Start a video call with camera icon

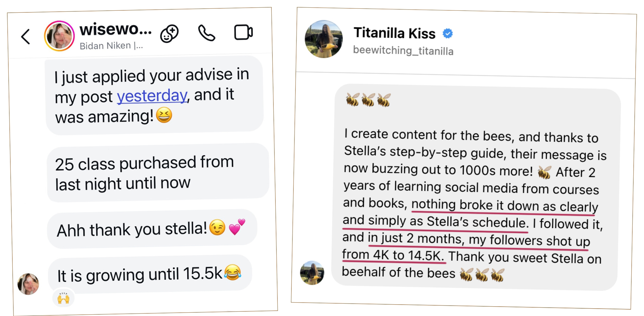coord(243,33)
